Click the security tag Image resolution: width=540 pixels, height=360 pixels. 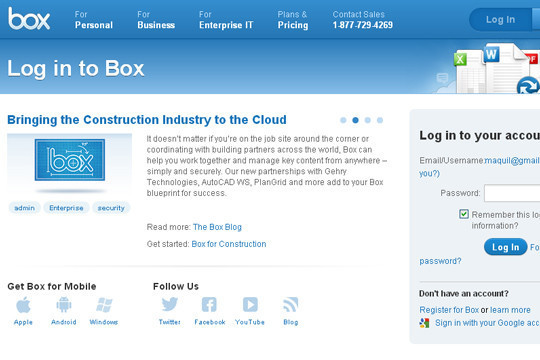click(x=111, y=208)
